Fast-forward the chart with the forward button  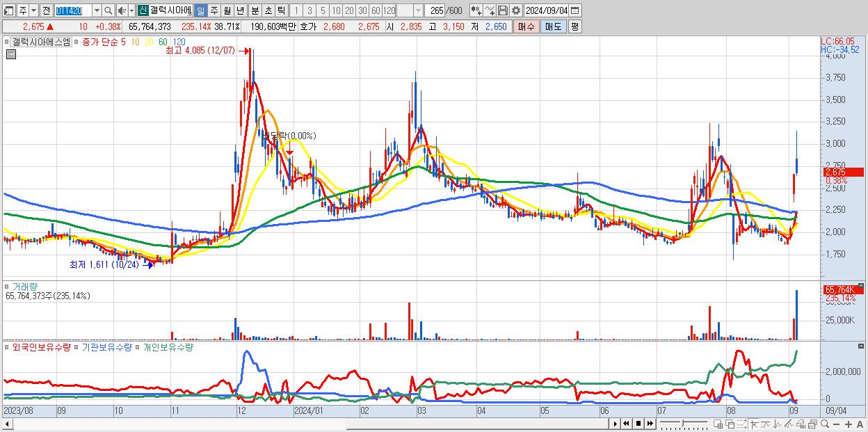(x=650, y=424)
